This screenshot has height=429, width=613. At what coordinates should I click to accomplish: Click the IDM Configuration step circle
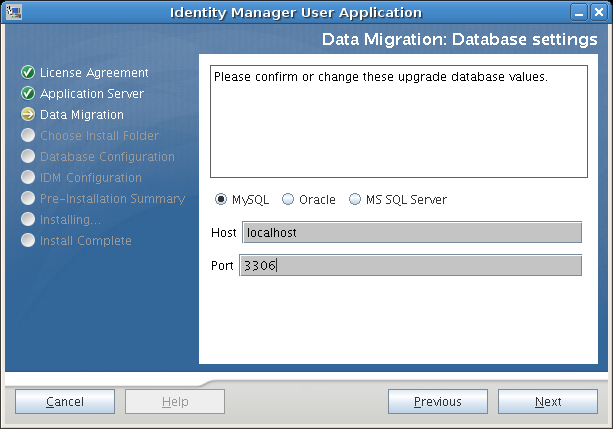(28, 178)
